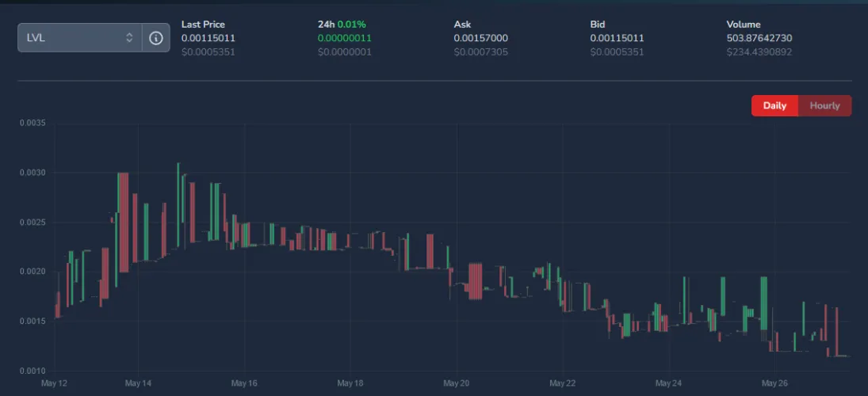The height and width of the screenshot is (396, 868).
Task: Click the May 26 x-axis label
Action: (775, 383)
